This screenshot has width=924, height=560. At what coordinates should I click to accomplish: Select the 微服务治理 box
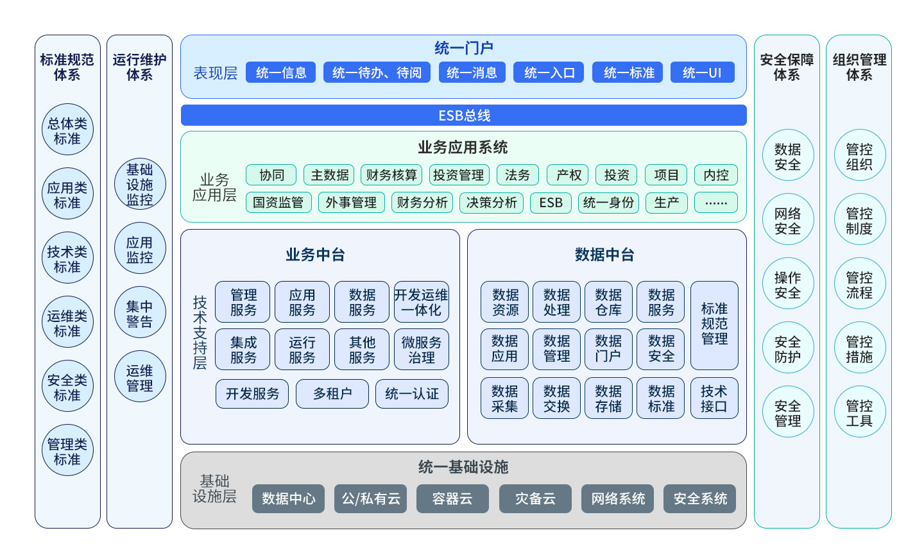[422, 350]
